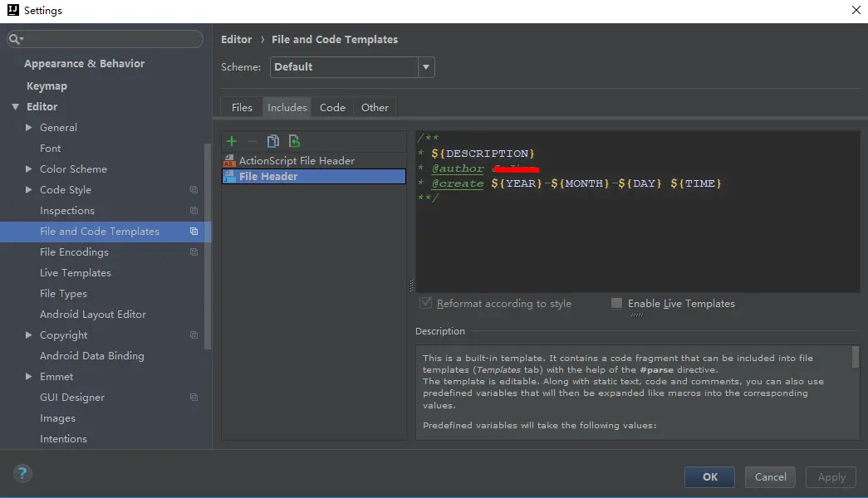868x498 pixels.
Task: Click the ${DESCRIPTION} variable line
Action: pyautogui.click(x=483, y=154)
